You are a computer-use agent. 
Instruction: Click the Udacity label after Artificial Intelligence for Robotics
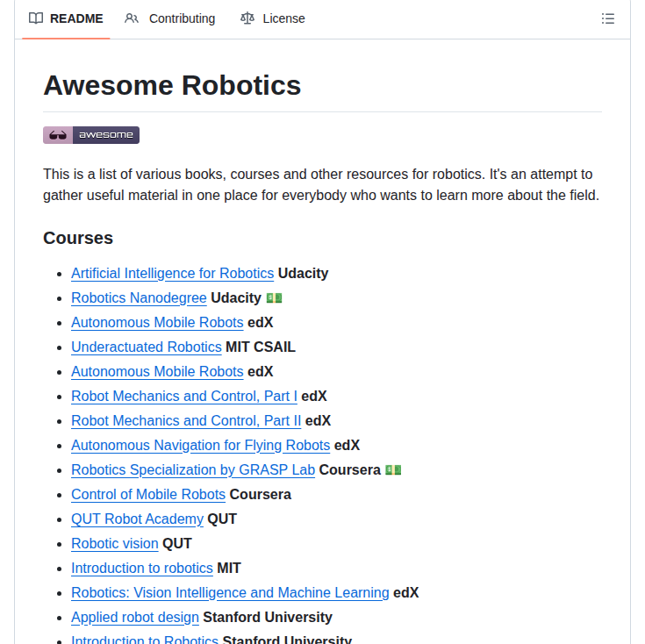(x=303, y=273)
